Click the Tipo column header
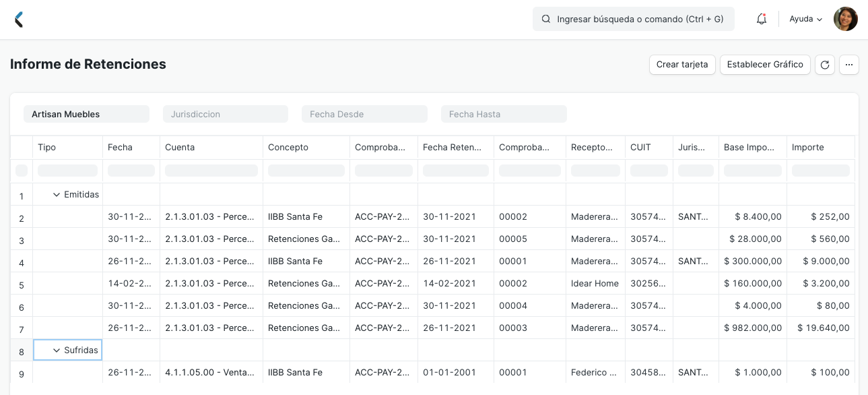Screen dimensions: 868x395 (48, 147)
